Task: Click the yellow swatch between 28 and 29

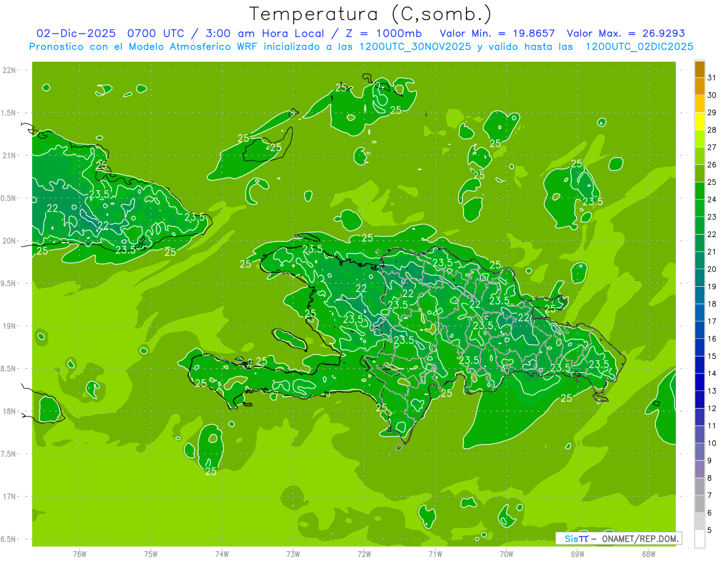Action: pyautogui.click(x=699, y=121)
